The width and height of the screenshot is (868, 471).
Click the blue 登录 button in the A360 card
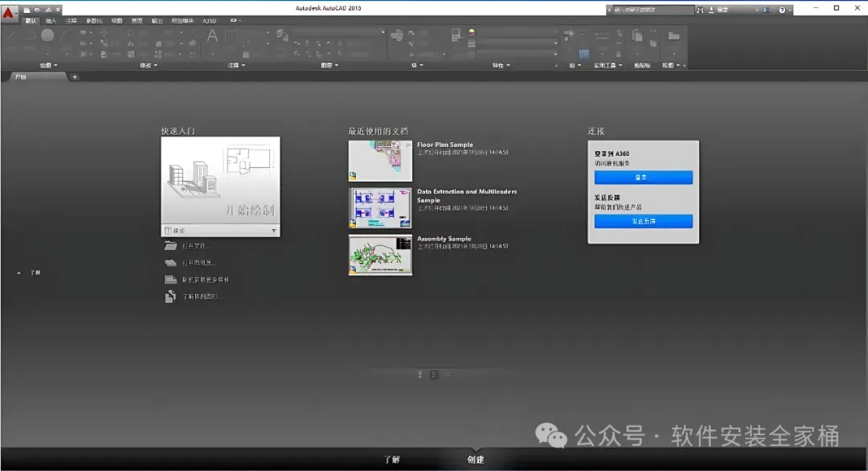click(x=643, y=177)
